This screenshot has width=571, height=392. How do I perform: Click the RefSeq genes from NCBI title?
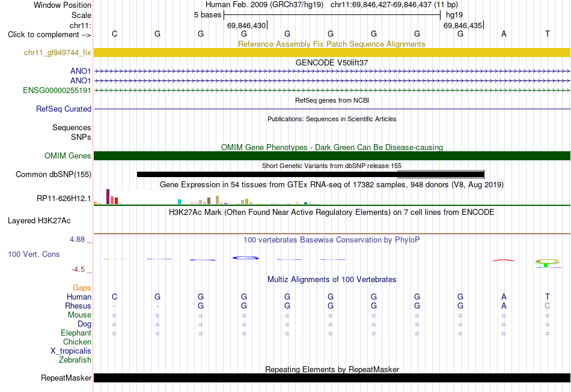click(x=332, y=100)
